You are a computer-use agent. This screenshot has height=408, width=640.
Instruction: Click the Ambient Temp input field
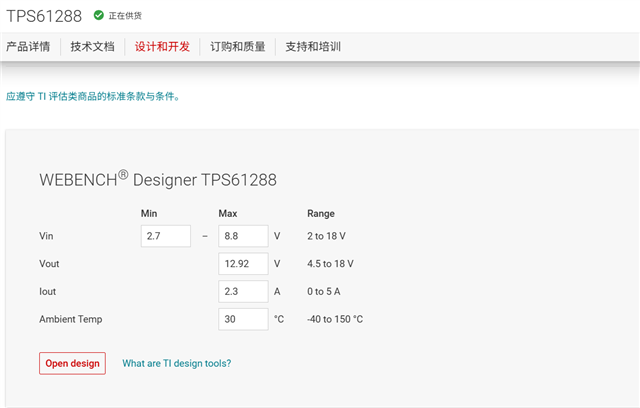click(x=243, y=319)
